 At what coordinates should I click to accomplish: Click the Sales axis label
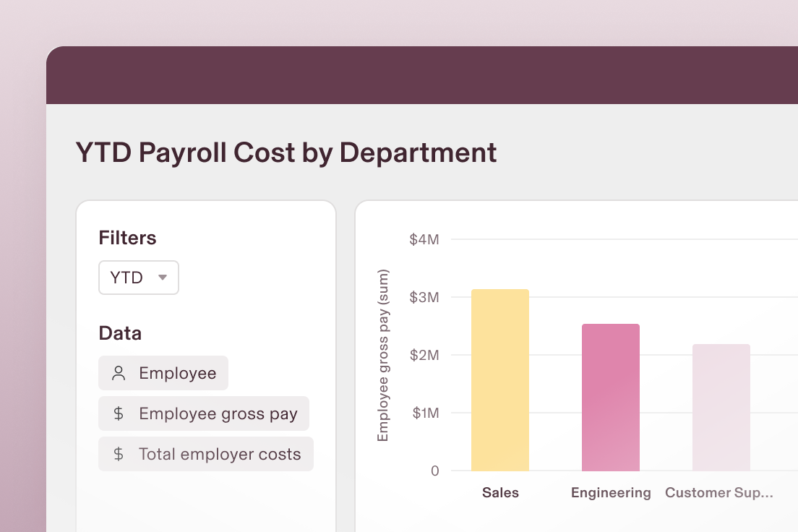pyautogui.click(x=500, y=493)
